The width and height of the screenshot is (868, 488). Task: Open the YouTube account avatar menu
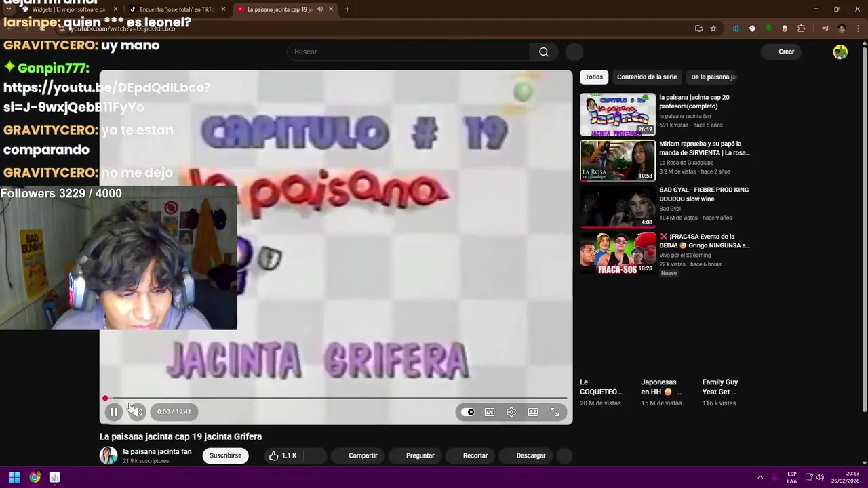pyautogui.click(x=840, y=52)
